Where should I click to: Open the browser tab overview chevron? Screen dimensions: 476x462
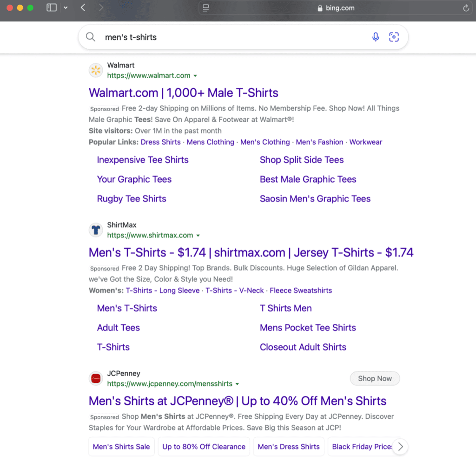click(x=66, y=8)
